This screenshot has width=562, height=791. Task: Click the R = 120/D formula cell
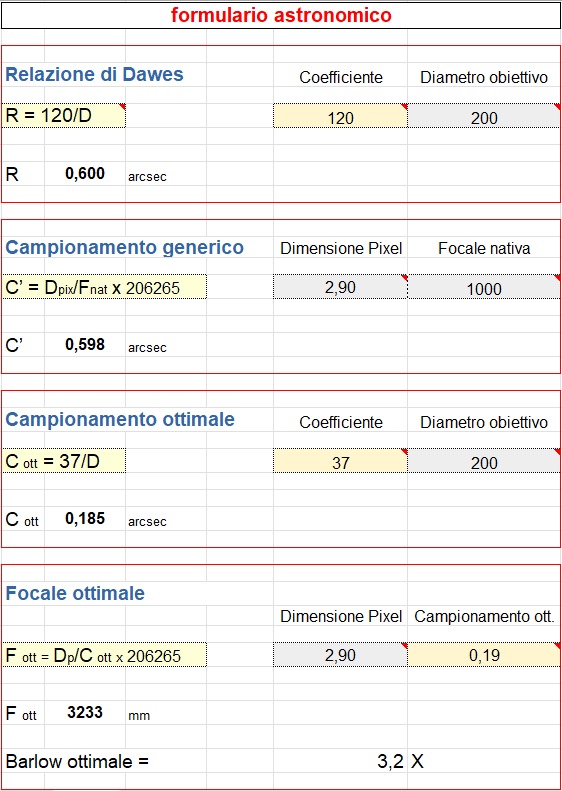point(64,116)
